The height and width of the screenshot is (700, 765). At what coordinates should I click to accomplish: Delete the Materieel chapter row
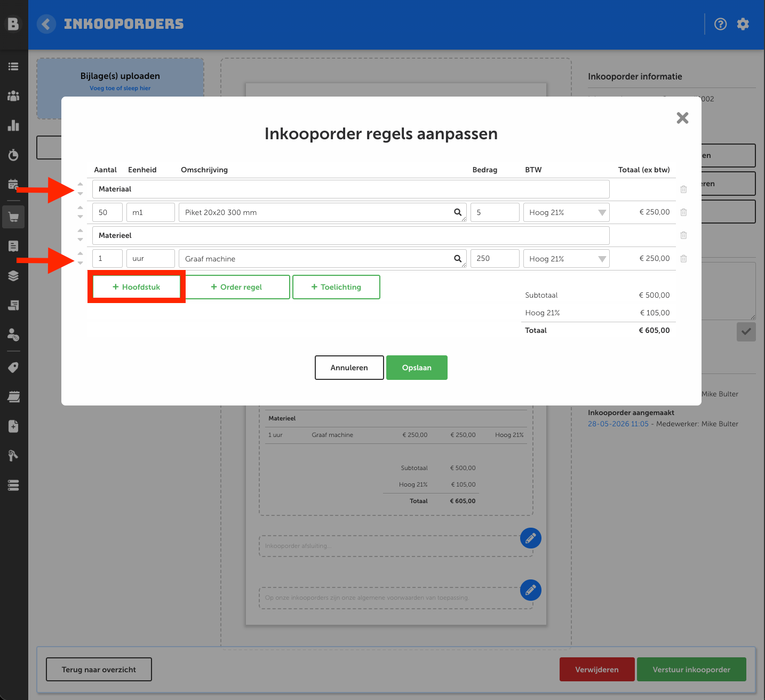pyautogui.click(x=683, y=235)
